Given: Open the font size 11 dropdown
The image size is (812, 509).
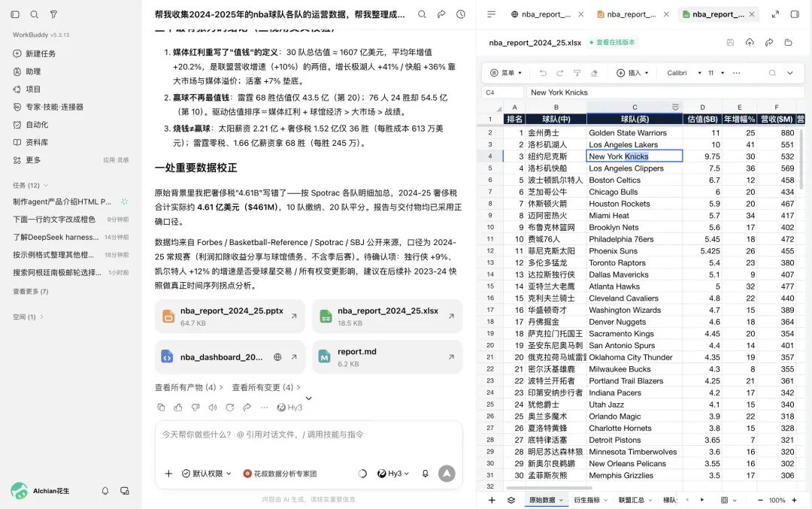Looking at the screenshot, I should click(717, 73).
